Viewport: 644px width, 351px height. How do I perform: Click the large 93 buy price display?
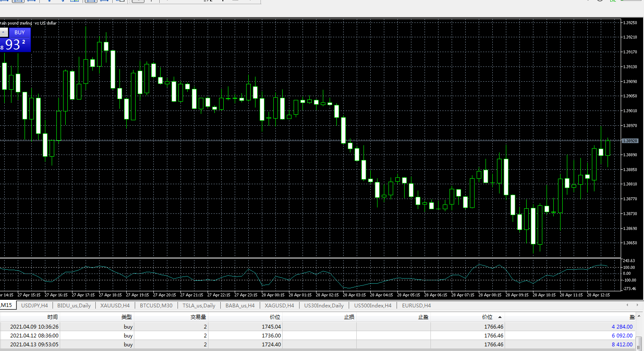click(13, 44)
